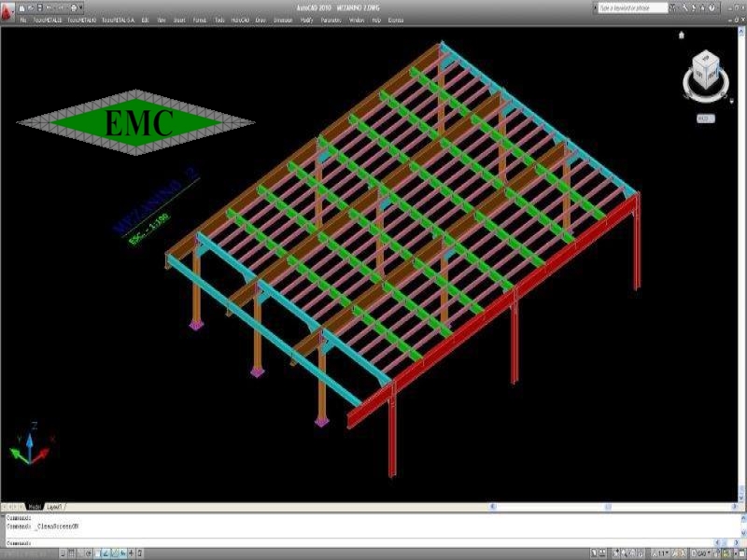This screenshot has height=560, width=747.
Task: Open the AutoCAD application menu button
Action: [7, 8]
